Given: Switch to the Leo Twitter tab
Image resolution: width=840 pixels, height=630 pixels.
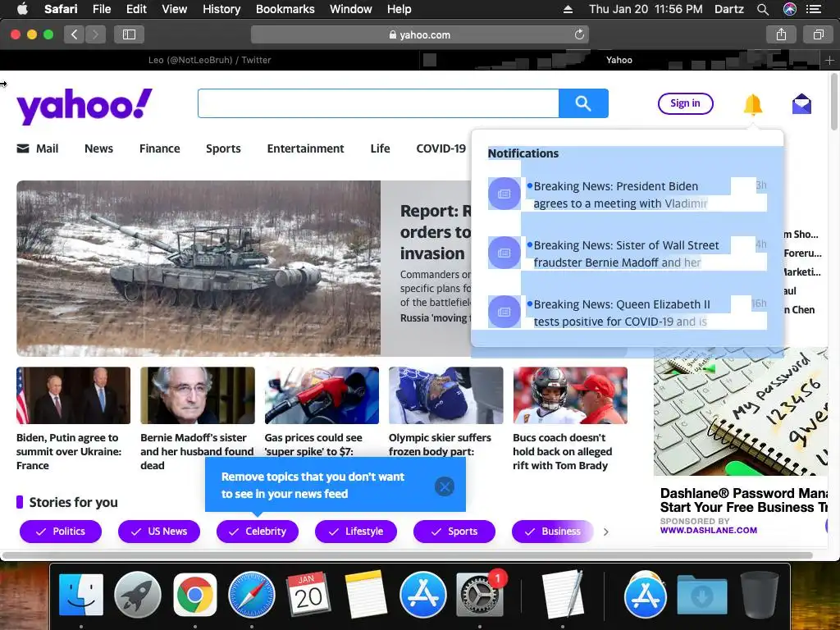Looking at the screenshot, I should pos(209,60).
